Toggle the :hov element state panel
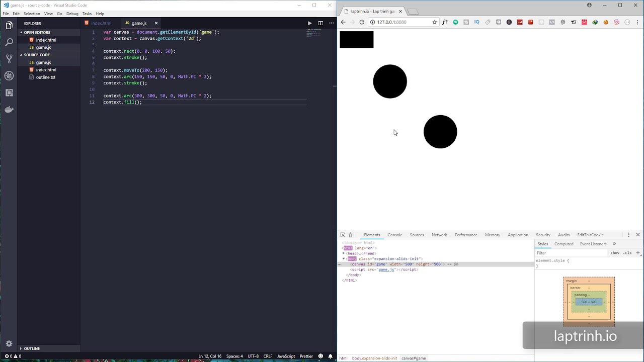 coord(615,253)
